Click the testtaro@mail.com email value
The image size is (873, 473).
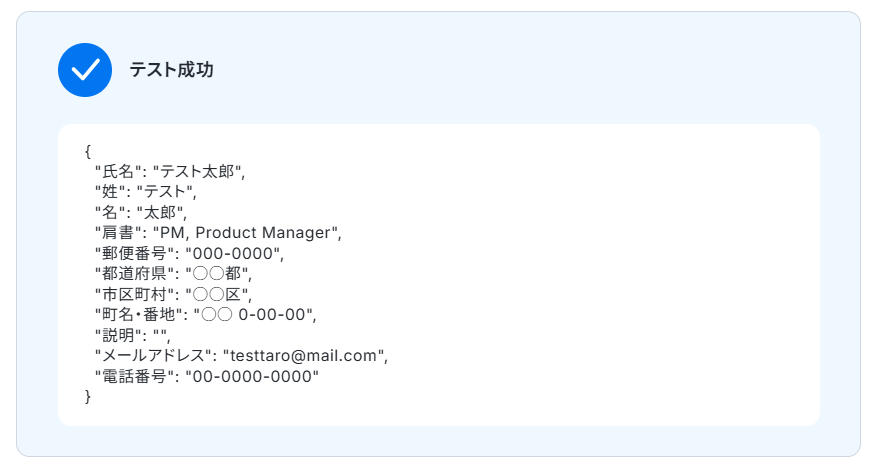click(304, 355)
